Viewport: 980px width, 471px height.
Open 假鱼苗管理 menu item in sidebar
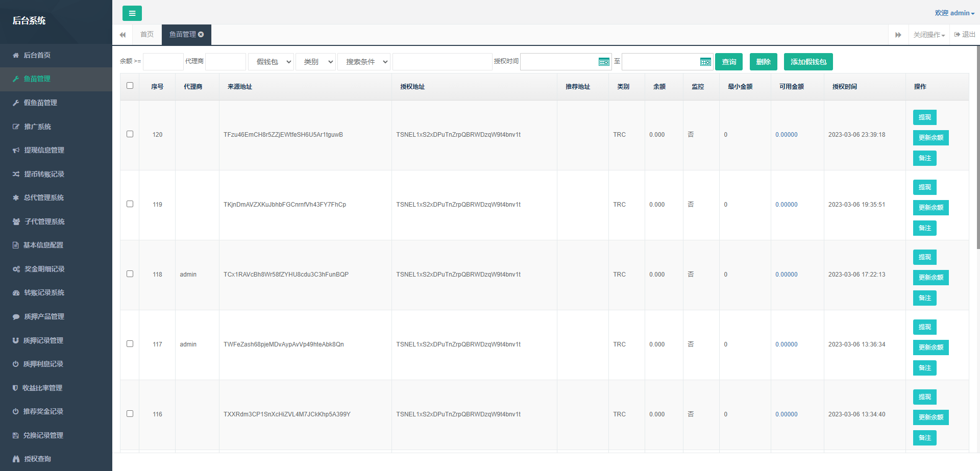[x=40, y=103]
